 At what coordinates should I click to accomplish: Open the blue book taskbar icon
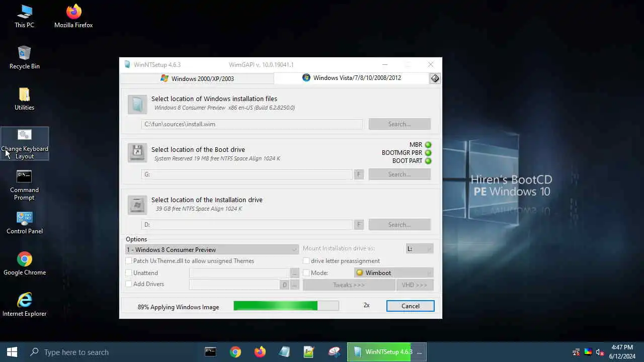284,352
